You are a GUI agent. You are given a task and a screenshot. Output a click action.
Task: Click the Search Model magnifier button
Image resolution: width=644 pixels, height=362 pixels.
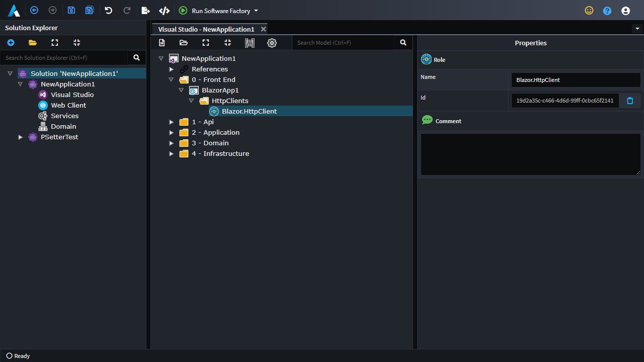coord(403,43)
